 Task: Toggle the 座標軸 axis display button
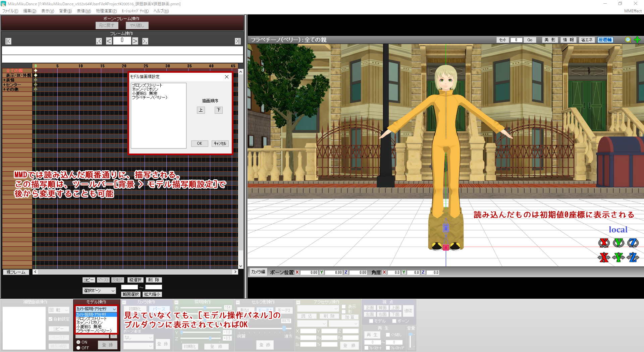(x=605, y=40)
